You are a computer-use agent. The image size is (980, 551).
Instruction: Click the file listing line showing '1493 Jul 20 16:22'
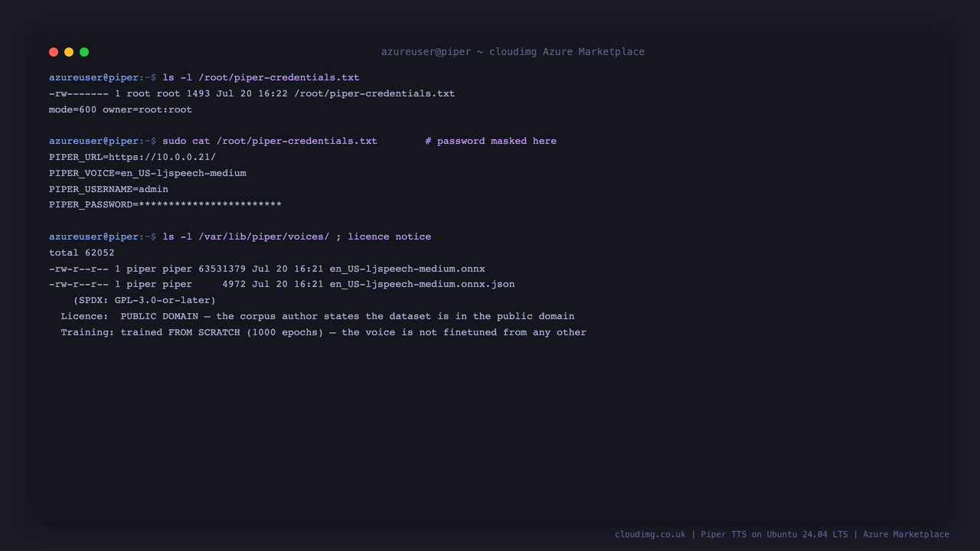pos(252,93)
